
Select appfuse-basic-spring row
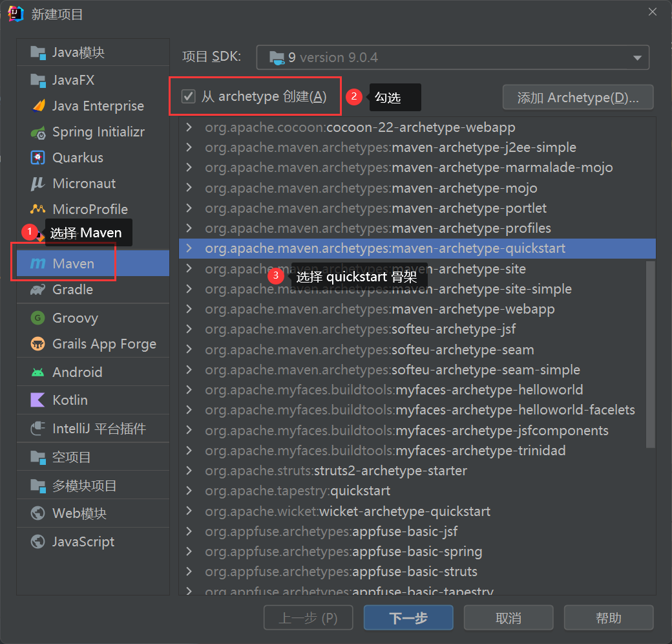tap(417, 552)
